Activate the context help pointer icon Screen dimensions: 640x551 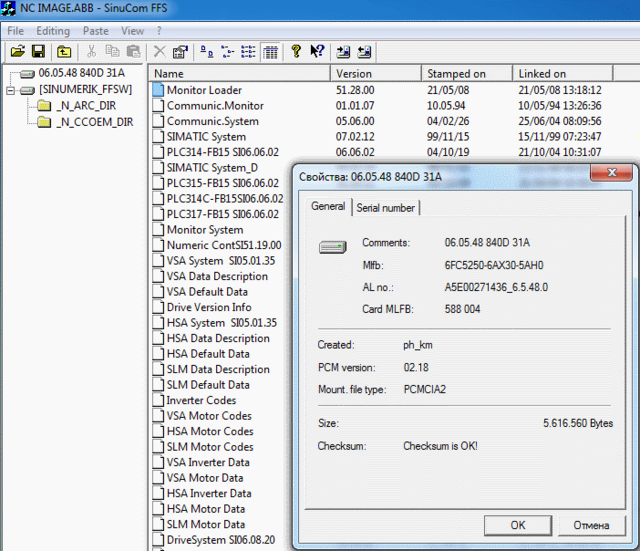317,51
